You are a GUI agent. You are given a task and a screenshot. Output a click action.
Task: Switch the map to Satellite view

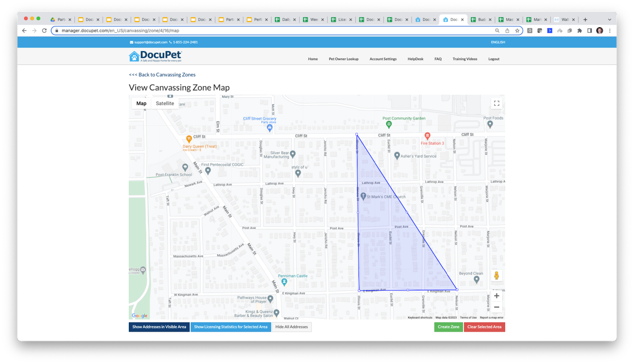tap(165, 103)
